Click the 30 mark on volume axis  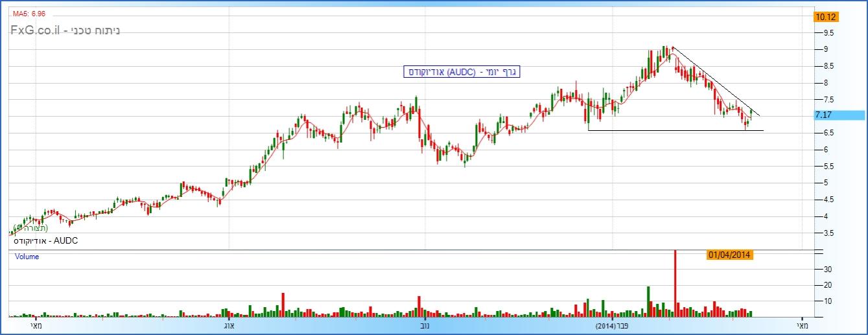[x=828, y=269]
